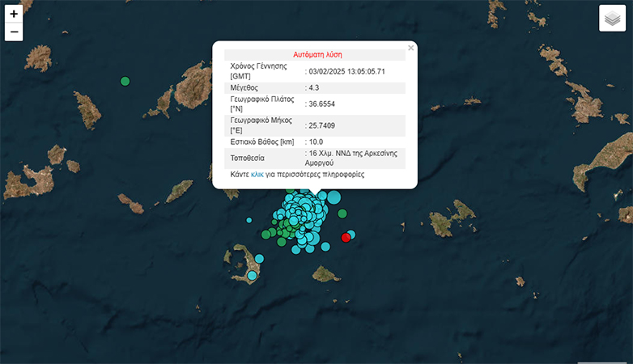Viewport: 633px width, 364px height.
Task: Select the small cyan marker west of the cluster
Action: pyautogui.click(x=249, y=220)
